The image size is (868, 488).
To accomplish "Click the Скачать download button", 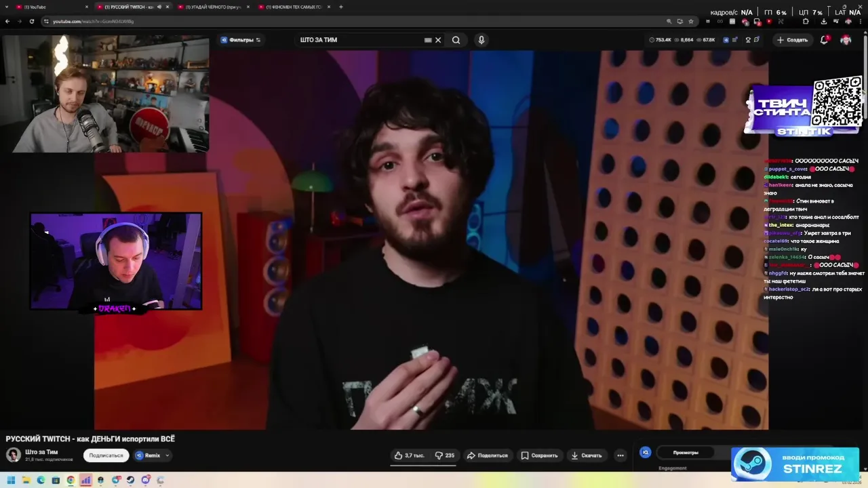I will pyautogui.click(x=587, y=455).
